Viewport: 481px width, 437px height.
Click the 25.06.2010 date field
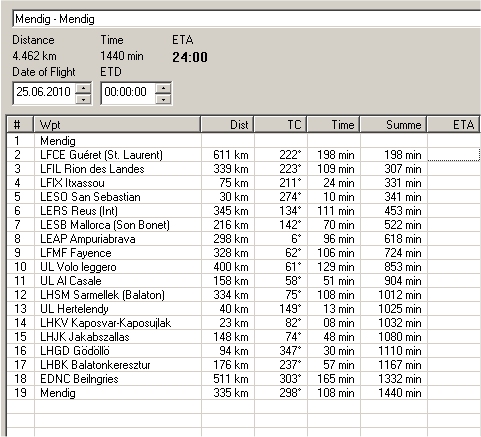click(x=44, y=92)
